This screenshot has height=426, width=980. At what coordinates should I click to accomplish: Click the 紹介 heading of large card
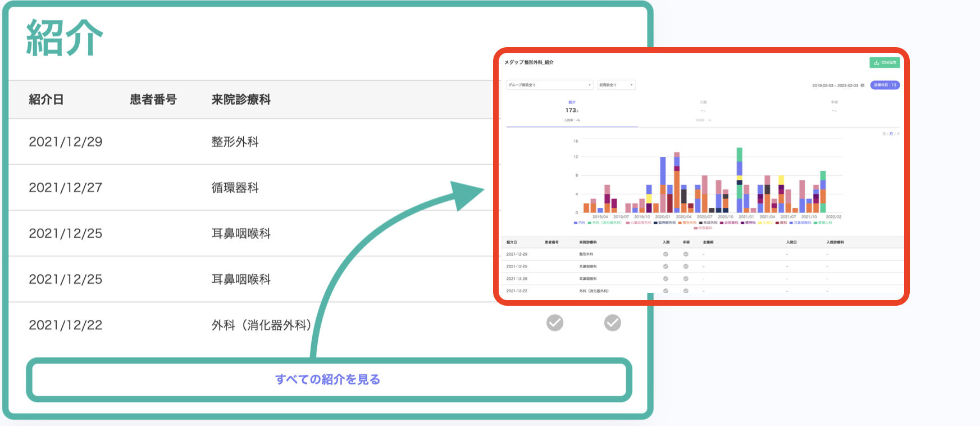(65, 38)
